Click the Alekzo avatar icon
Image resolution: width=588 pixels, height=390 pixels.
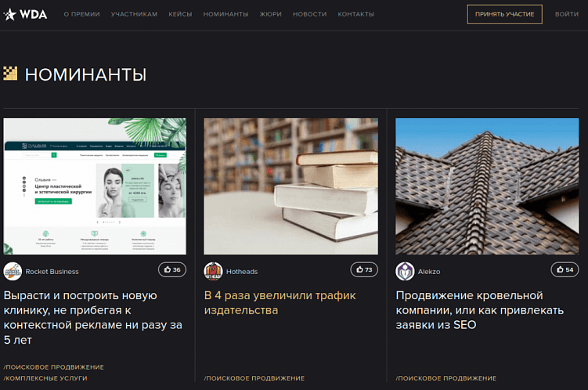(405, 272)
